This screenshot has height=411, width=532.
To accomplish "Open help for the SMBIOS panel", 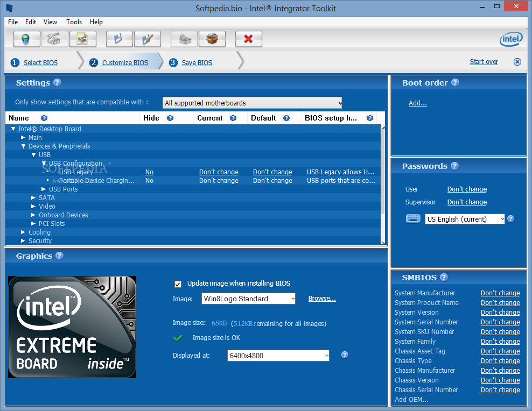I will pos(444,278).
